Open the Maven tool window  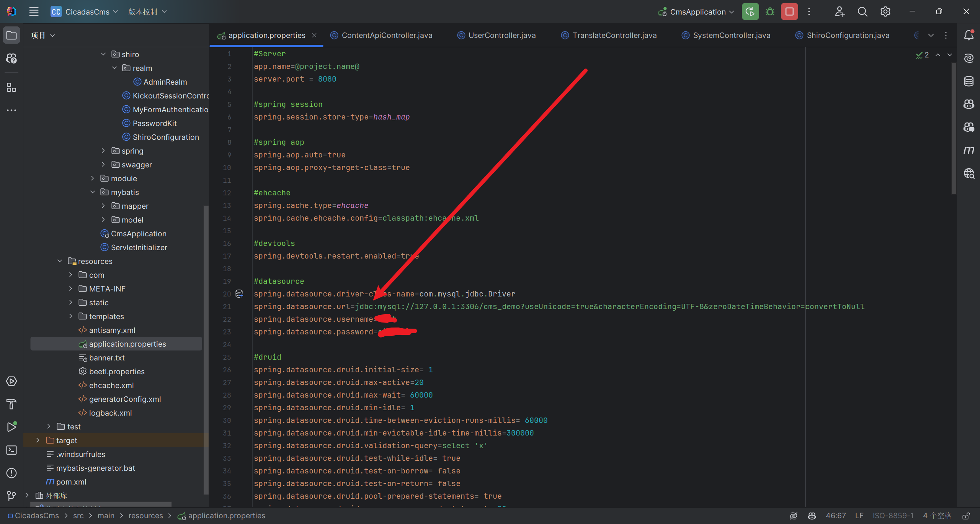coord(969,150)
